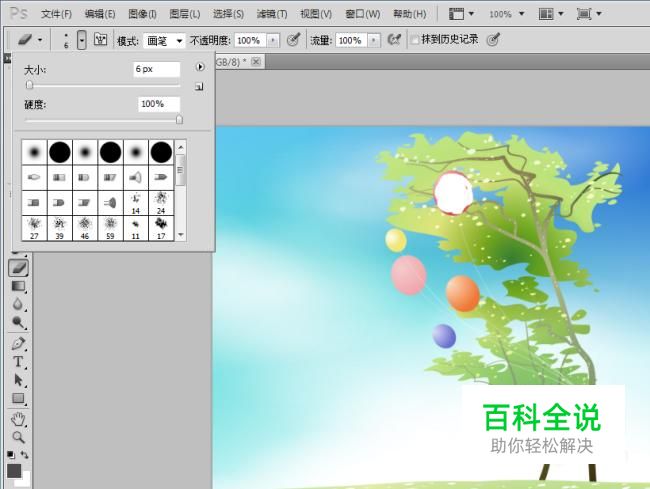The height and width of the screenshot is (489, 650).
Task: Check 抹到历史记录 checkbox
Action: (415, 40)
